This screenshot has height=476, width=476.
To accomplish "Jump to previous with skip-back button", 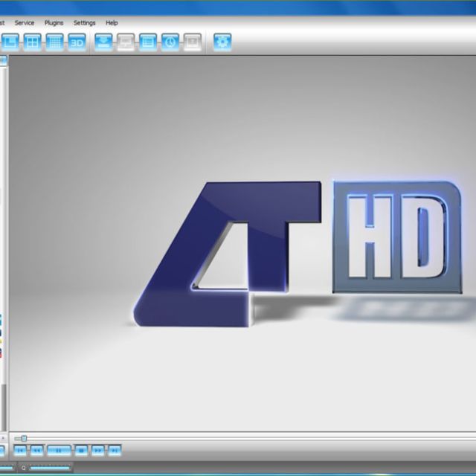I will (x=20, y=451).
